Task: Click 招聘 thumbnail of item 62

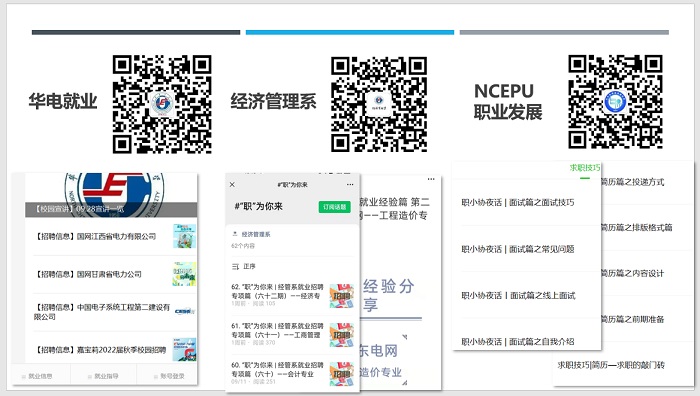Action: coord(342,296)
